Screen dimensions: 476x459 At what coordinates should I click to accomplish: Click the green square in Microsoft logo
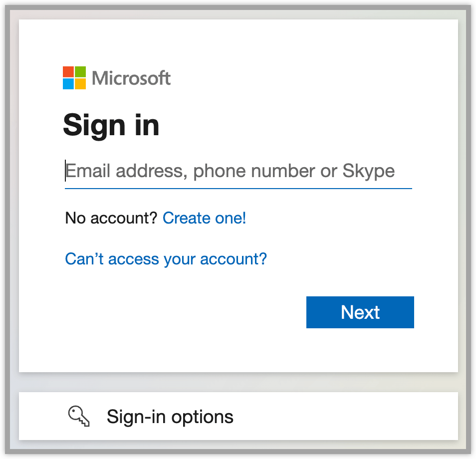80,72
